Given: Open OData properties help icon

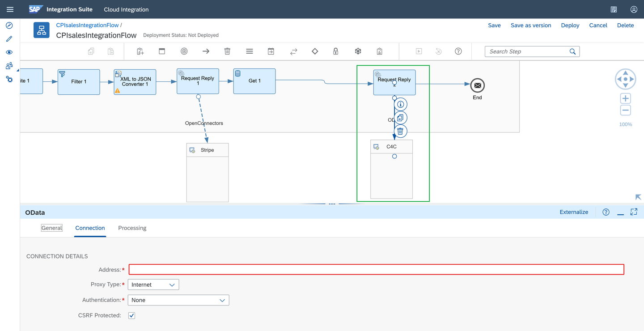Looking at the screenshot, I should click(x=606, y=212).
